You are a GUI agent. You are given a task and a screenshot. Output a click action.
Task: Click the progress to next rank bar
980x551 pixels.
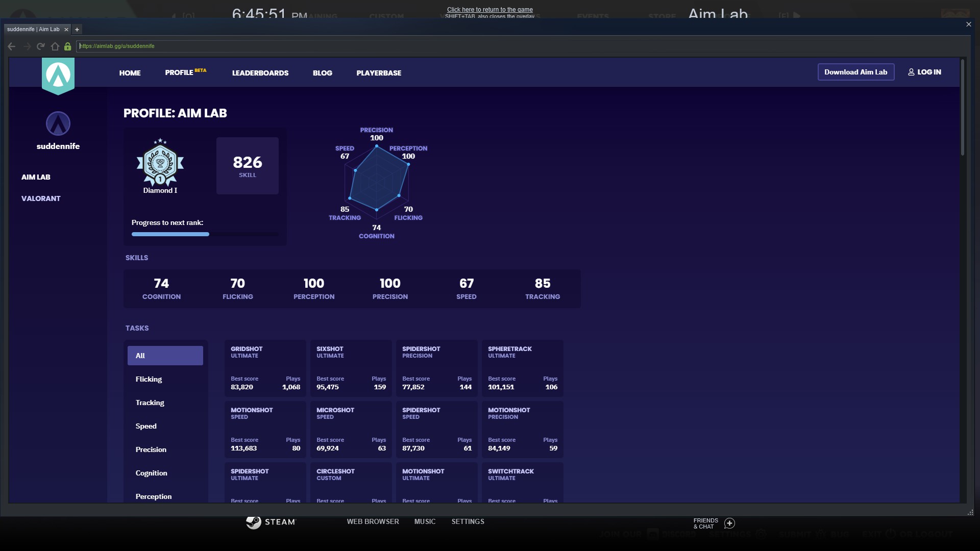pos(205,234)
